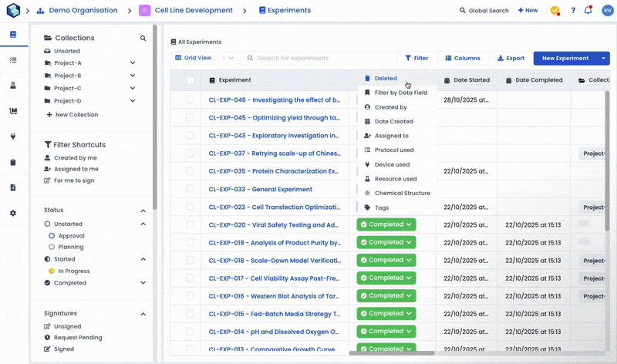617x364 pixels.
Task: Select the Approval status radio button
Action: click(52, 236)
